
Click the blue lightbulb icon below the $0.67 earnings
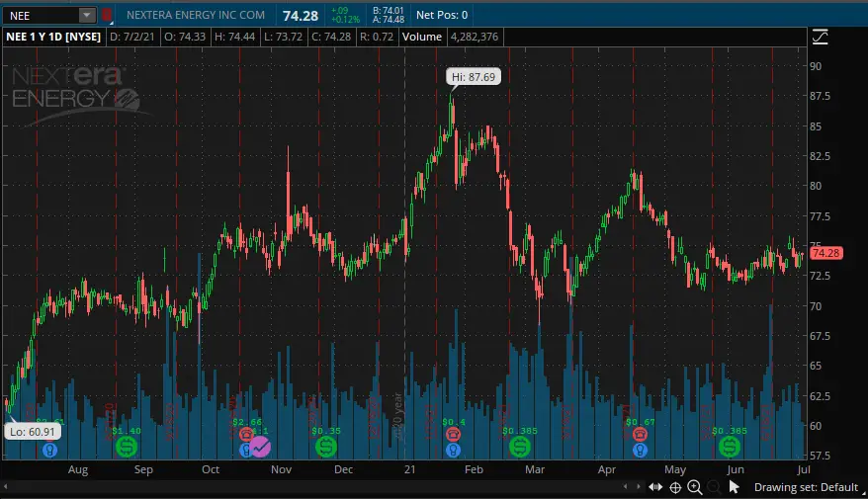coord(640,450)
